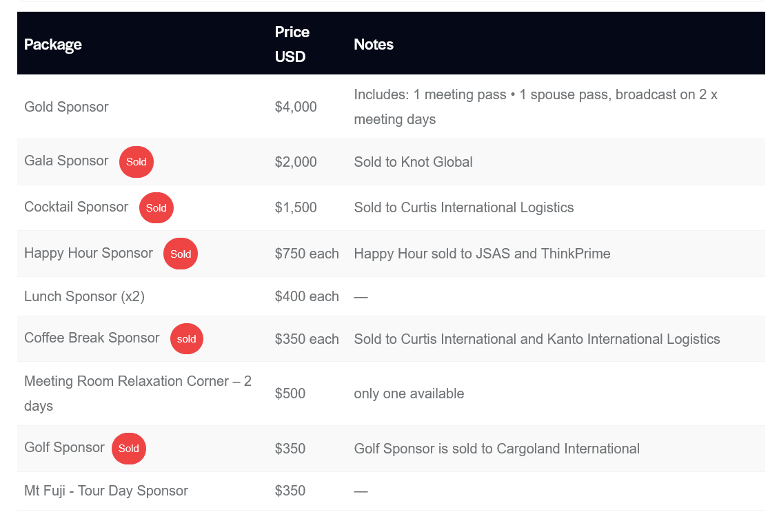Click the Notes column header
Screen dimensions: 779x532
point(374,44)
